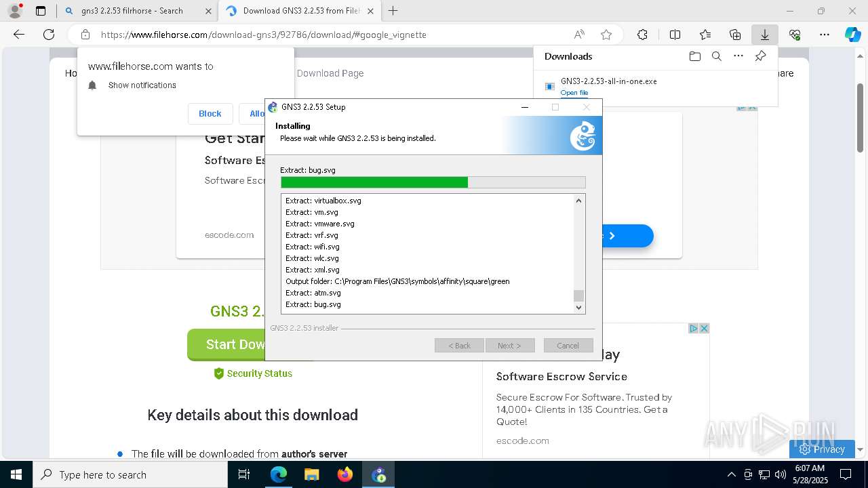868x488 pixels.
Task: Click the installation progress bar
Action: click(x=433, y=182)
